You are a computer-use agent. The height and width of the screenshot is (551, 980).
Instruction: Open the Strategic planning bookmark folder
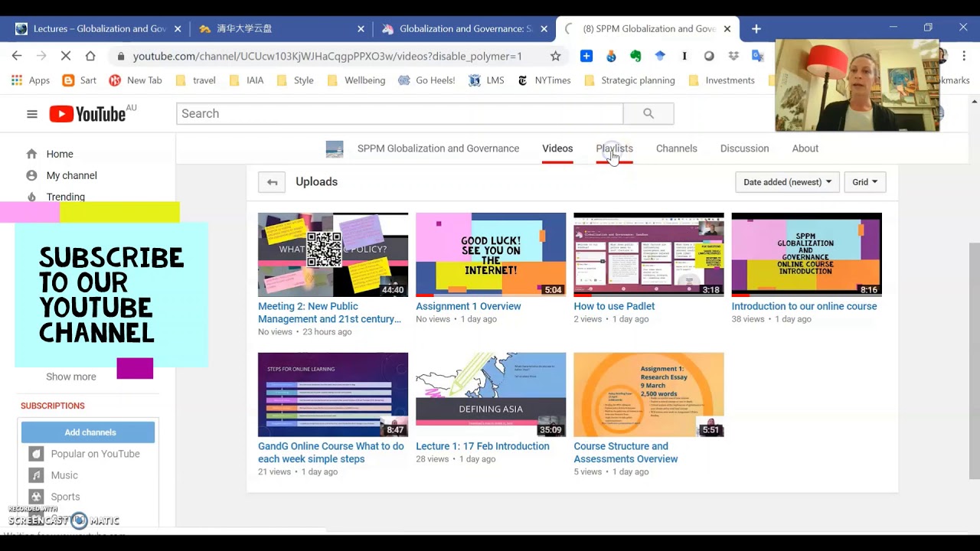pos(629,80)
